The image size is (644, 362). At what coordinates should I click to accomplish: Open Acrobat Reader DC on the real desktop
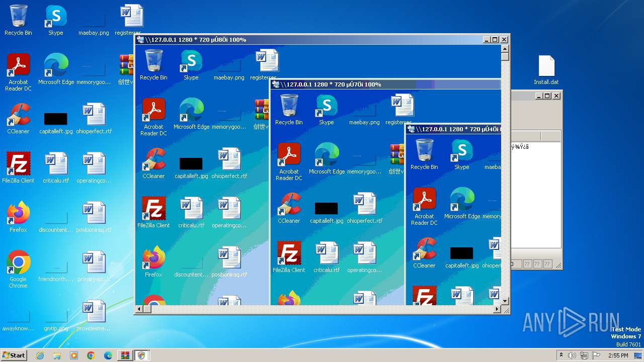coord(18,72)
